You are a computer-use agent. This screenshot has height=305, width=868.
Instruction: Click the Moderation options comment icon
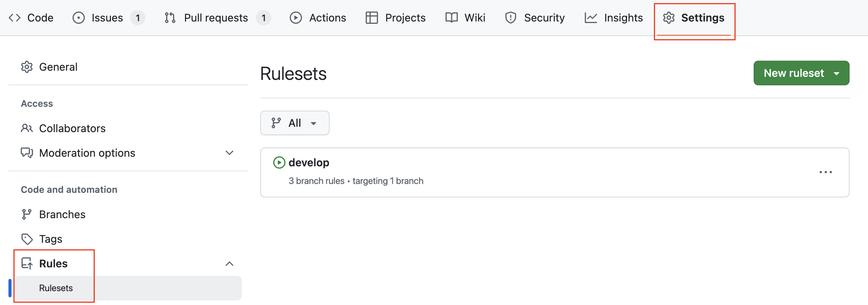point(27,153)
